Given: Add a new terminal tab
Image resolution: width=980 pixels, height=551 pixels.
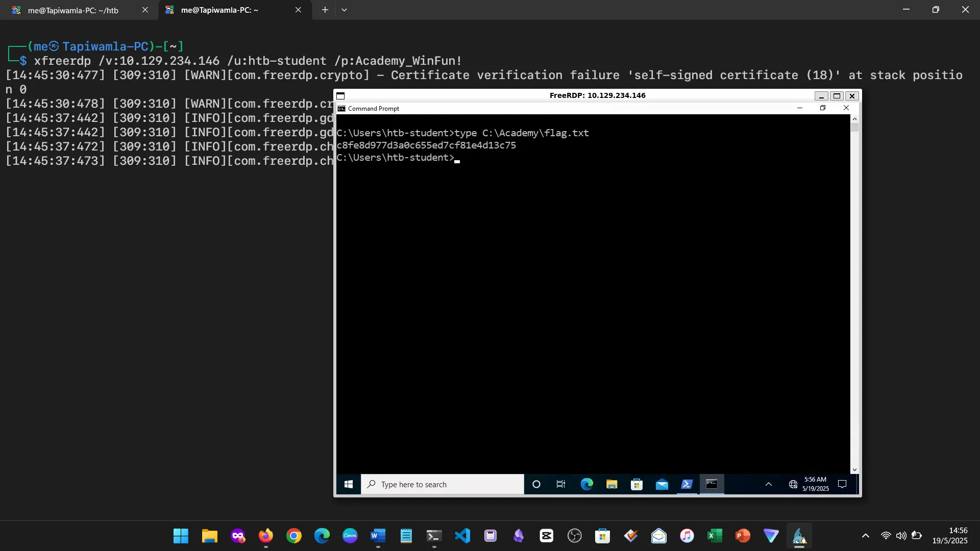Looking at the screenshot, I should click(x=325, y=10).
